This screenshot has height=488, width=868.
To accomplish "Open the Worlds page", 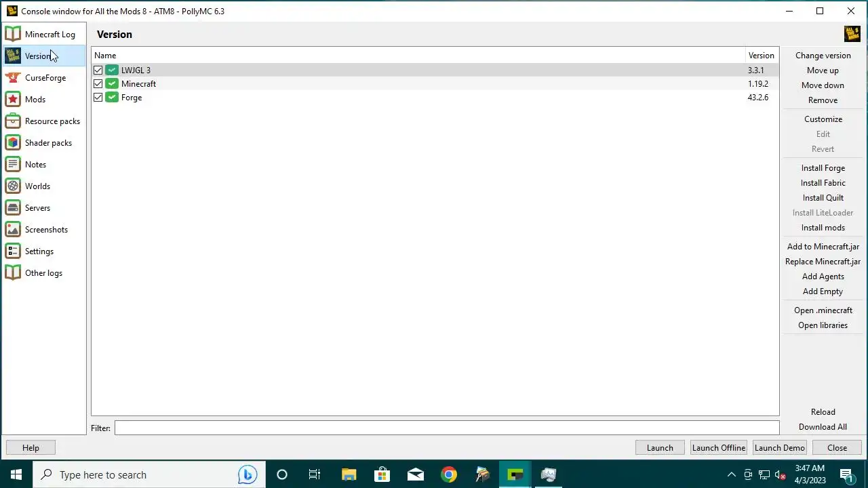I will tap(44, 186).
